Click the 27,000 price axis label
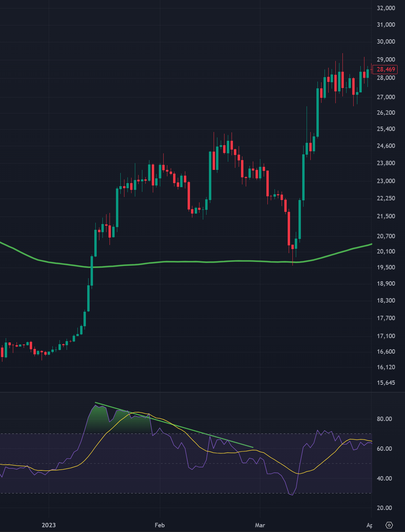The image size is (405, 532). coord(386,97)
